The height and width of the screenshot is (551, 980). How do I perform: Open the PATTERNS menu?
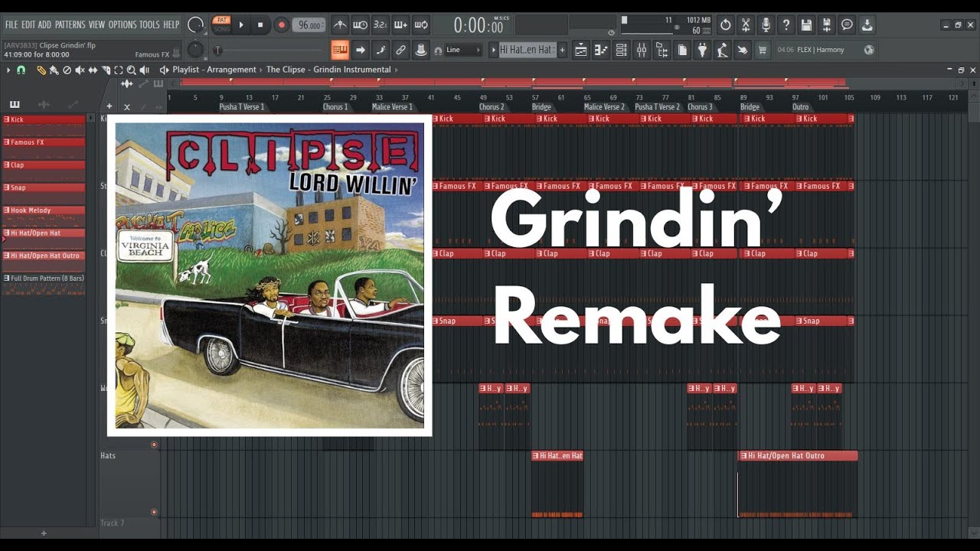70,24
